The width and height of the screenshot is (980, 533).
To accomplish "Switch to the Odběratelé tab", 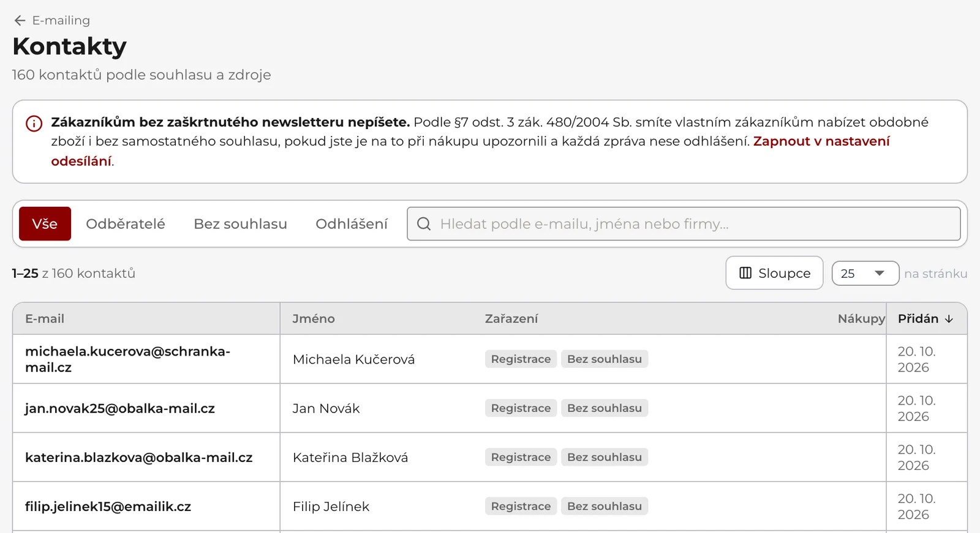I will 126,224.
